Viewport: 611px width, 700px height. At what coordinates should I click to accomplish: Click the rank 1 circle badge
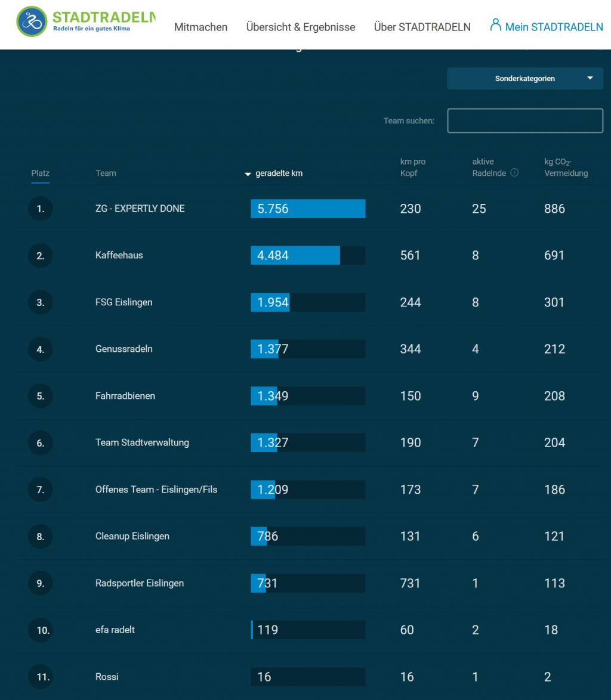tap(40, 209)
